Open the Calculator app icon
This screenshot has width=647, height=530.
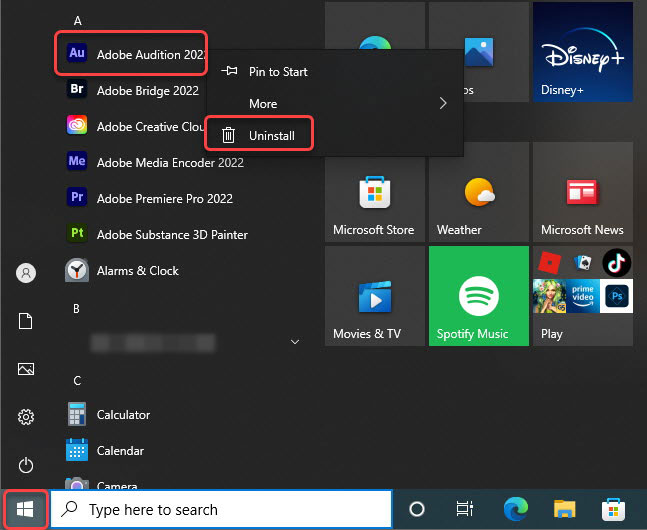click(77, 414)
